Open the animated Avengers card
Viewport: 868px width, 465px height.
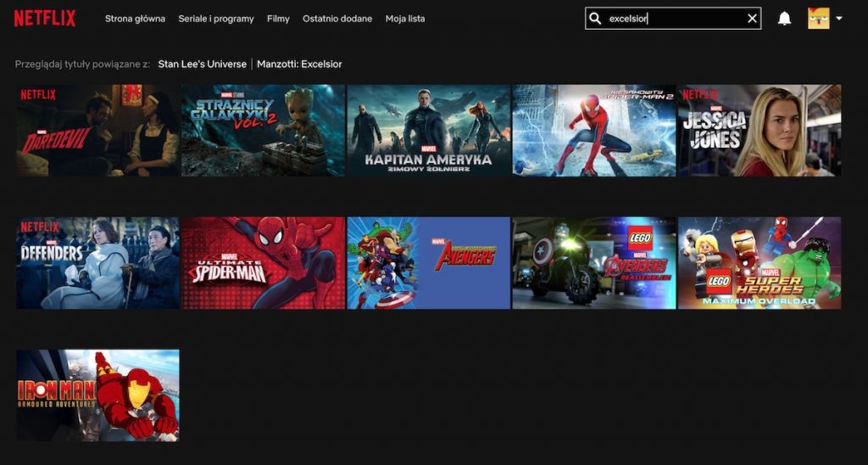(x=428, y=263)
